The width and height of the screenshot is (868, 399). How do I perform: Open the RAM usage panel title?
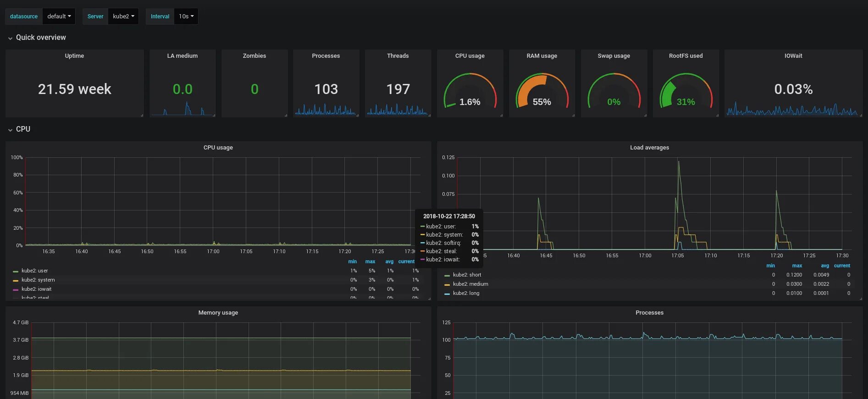point(542,56)
